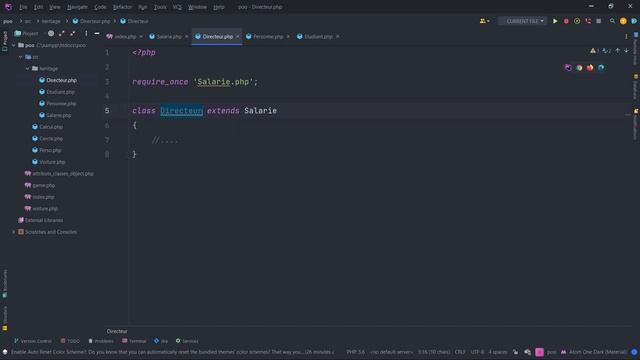The image size is (640, 360).
Task: Collapse the src folder in the tree
Action: tap(20, 57)
